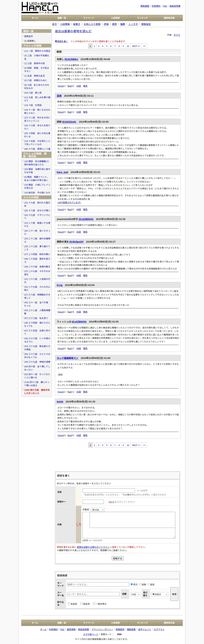The image size is (204, 644).
Task: Click the 閲覧設定 sub-menu link
Action: pos(146,24)
